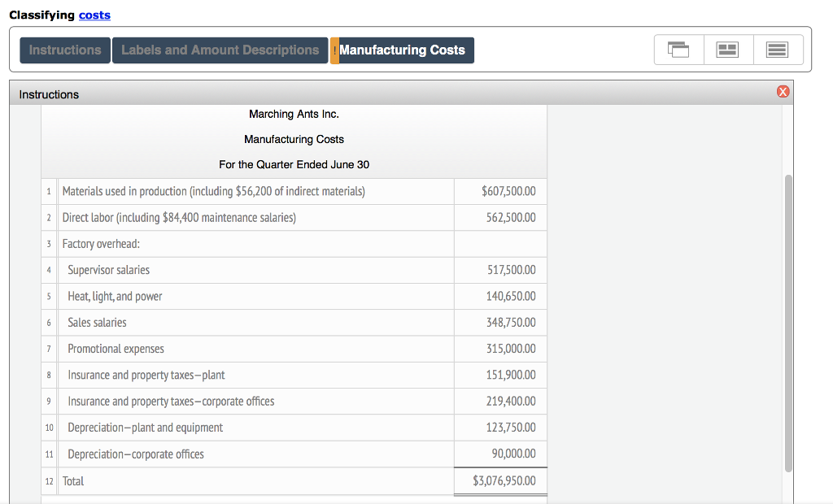833x504 pixels.
Task: Close the Instructions panel with red X
Action: pos(783,93)
